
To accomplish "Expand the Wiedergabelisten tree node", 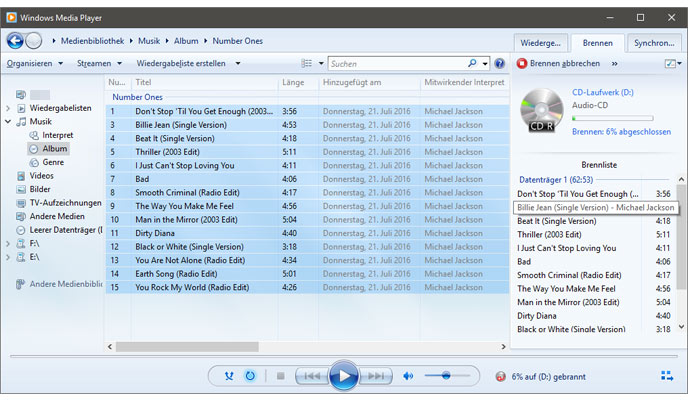I will [8, 108].
